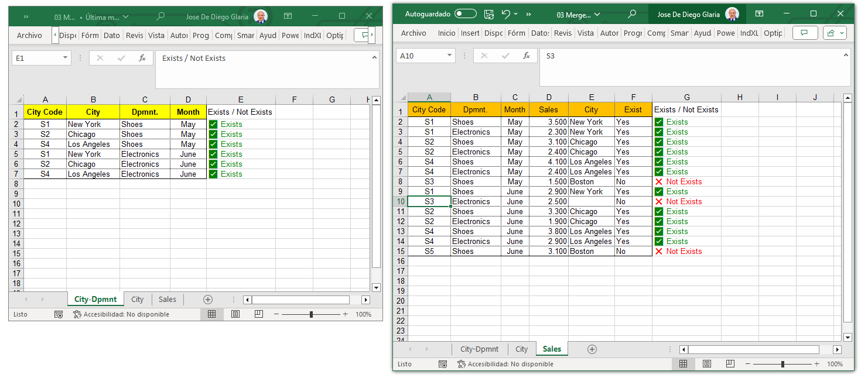Click the ribbon tabs scroll-left arrow in left window
The height and width of the screenshot is (378, 868).
[56, 35]
